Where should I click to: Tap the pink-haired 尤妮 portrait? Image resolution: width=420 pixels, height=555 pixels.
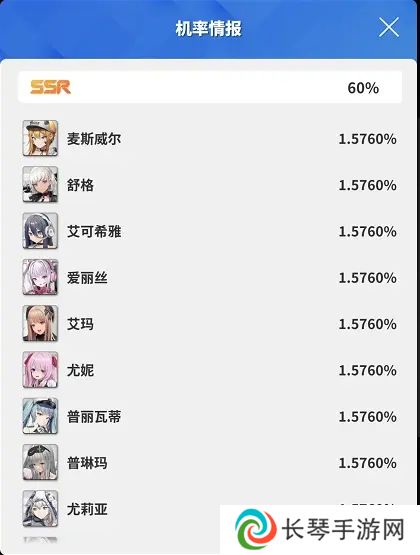click(40, 370)
